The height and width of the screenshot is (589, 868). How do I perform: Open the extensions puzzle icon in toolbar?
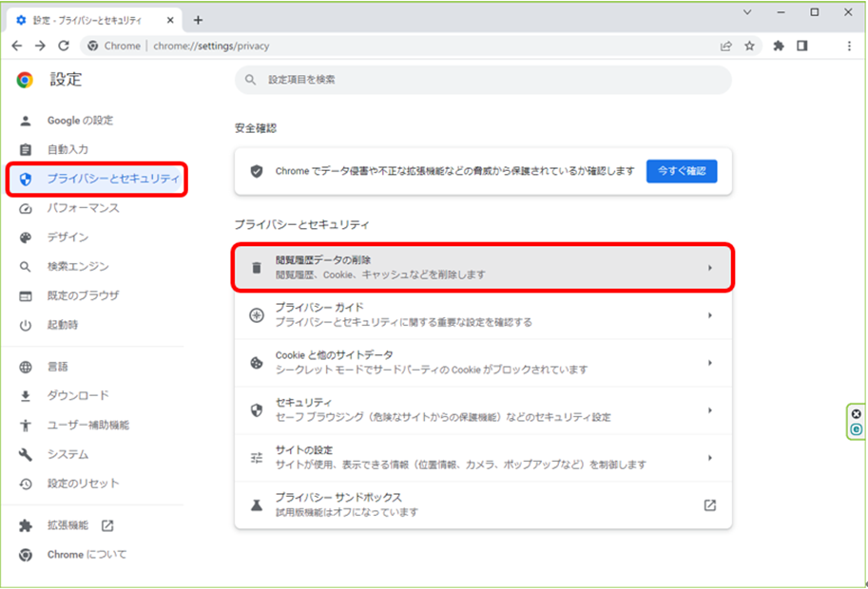click(x=779, y=46)
